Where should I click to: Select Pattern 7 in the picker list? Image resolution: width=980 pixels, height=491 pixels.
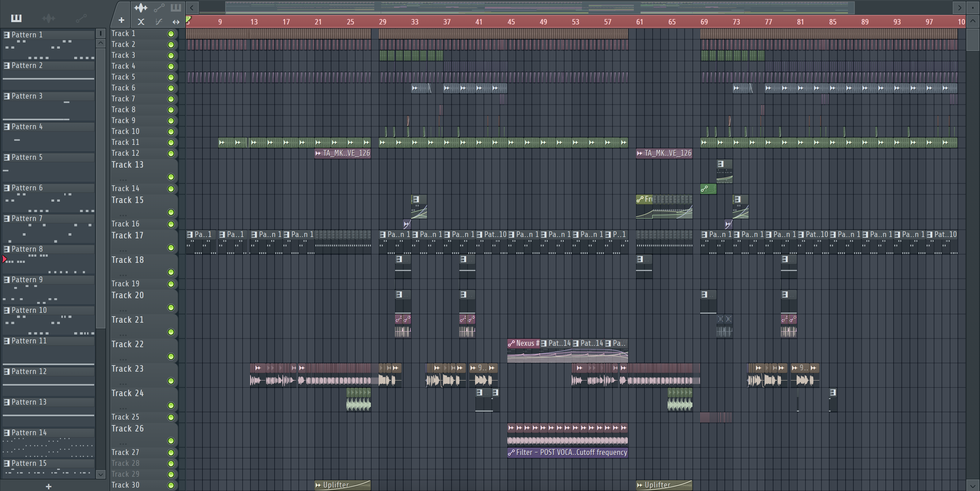tap(49, 219)
